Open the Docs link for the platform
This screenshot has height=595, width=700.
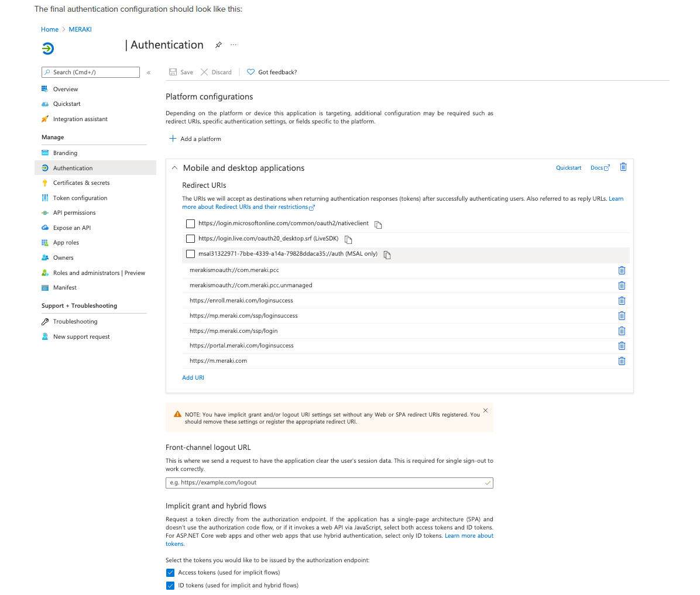(x=597, y=167)
